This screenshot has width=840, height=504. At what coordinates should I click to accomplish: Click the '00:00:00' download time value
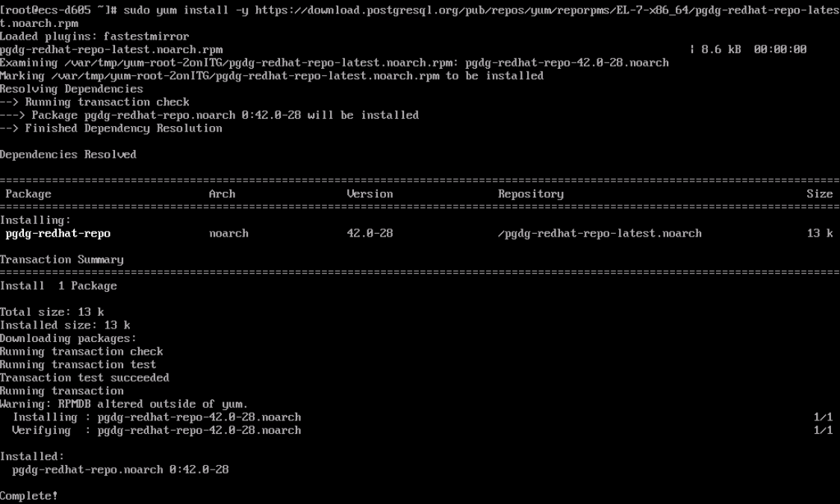[780, 49]
